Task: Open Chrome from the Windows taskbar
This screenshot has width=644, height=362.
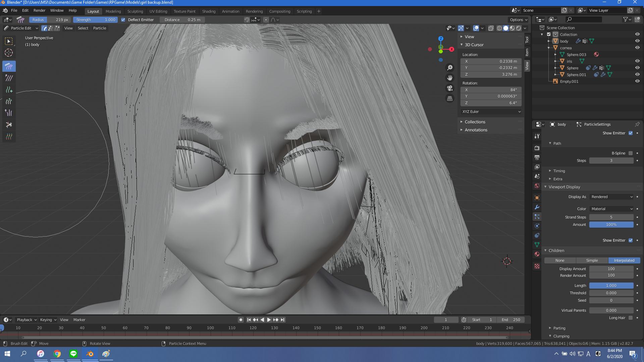Action: click(57, 354)
